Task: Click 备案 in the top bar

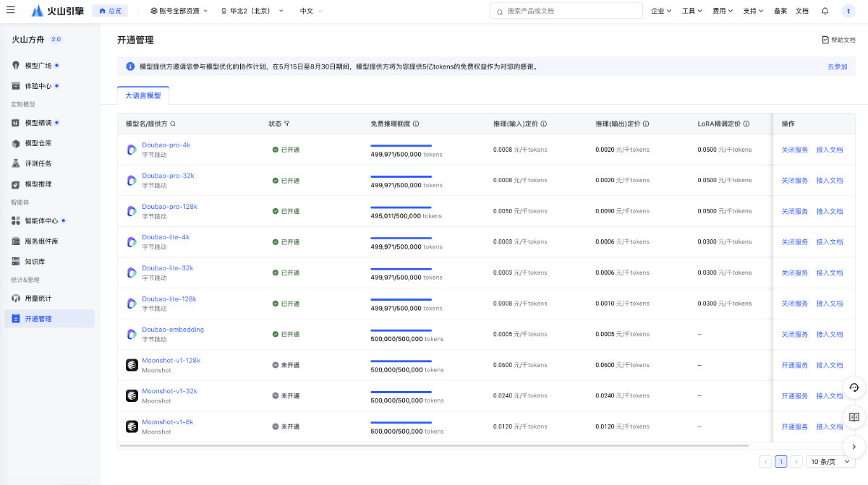Action: [780, 11]
